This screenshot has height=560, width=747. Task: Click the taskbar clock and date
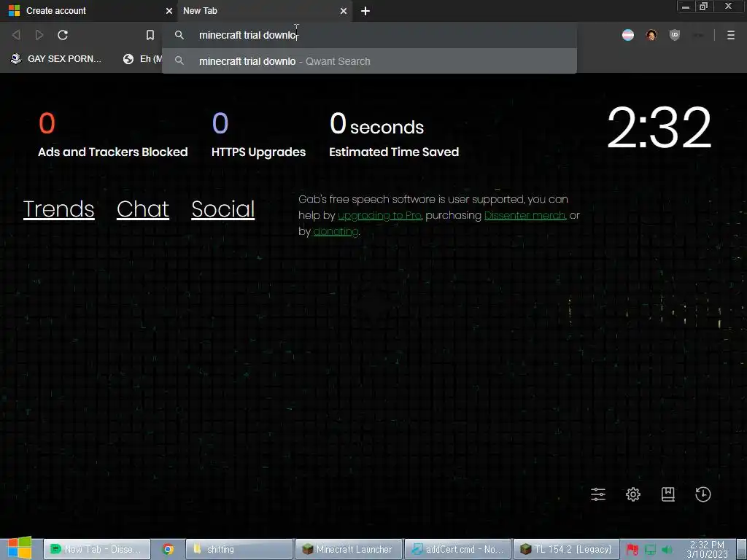coord(707,549)
